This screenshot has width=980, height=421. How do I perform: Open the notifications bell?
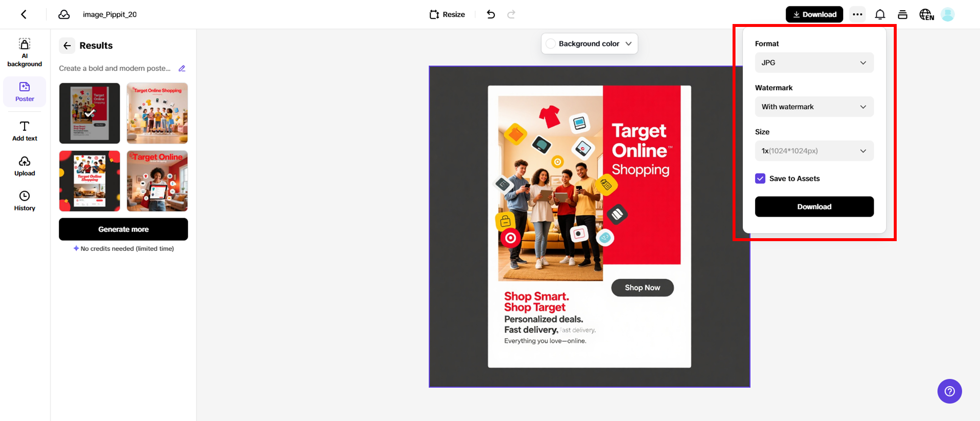tap(880, 15)
